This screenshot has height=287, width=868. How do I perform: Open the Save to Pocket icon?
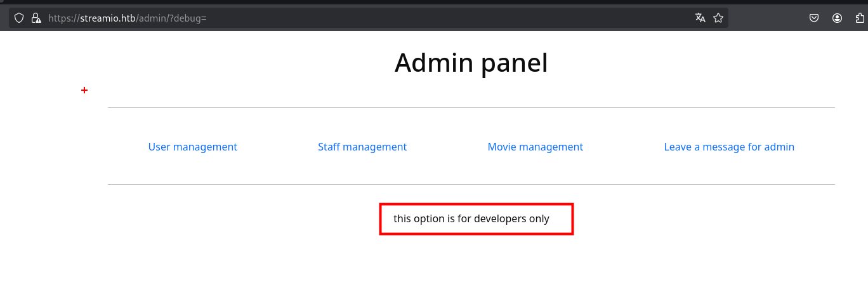click(x=813, y=18)
